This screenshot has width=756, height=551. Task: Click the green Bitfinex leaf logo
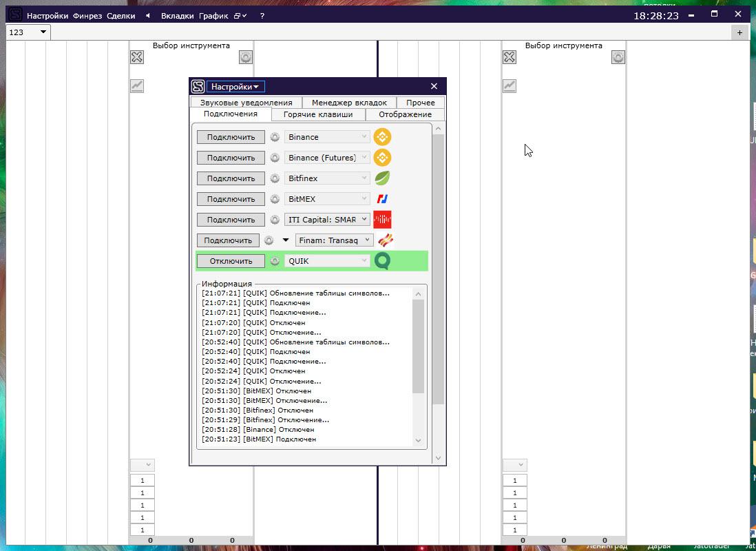click(382, 178)
